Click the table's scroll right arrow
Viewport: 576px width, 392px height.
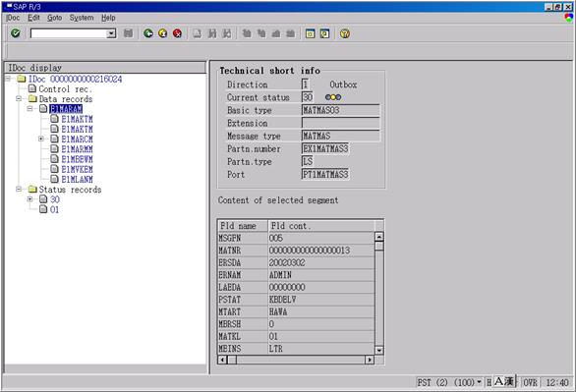point(370,360)
